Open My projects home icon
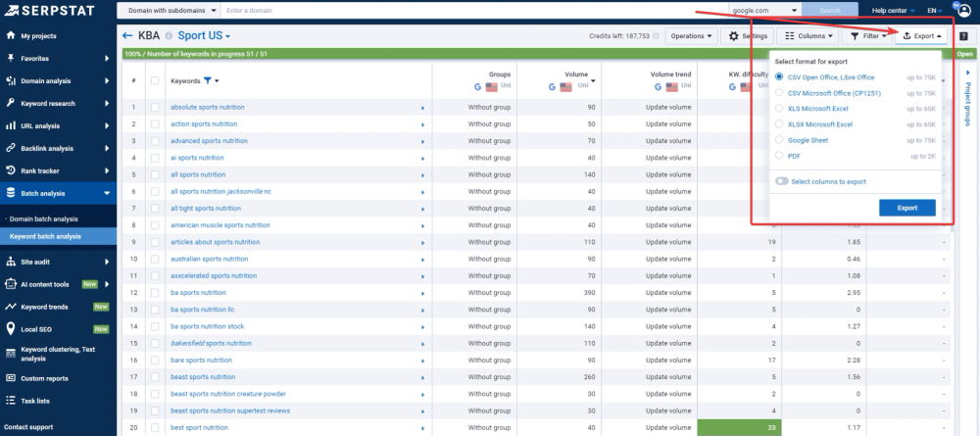 coord(11,35)
